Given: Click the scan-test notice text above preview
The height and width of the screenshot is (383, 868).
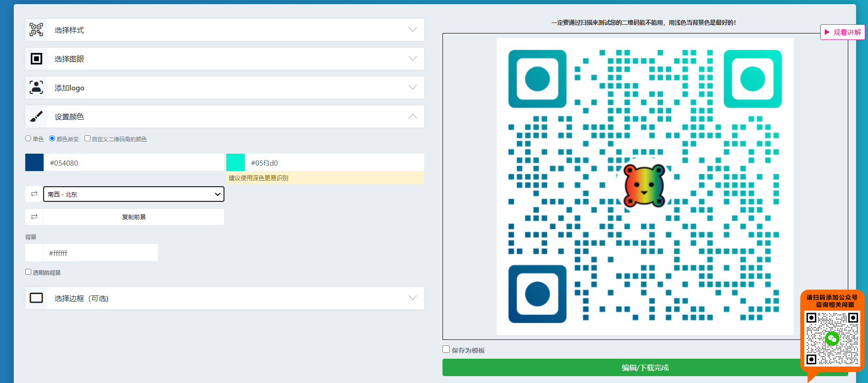Looking at the screenshot, I should pyautogui.click(x=644, y=22).
